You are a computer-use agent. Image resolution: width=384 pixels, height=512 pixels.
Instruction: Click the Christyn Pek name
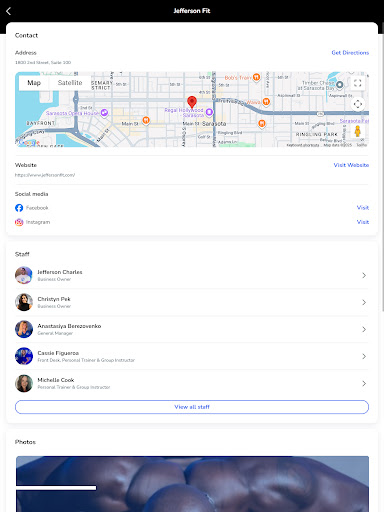coord(54,299)
